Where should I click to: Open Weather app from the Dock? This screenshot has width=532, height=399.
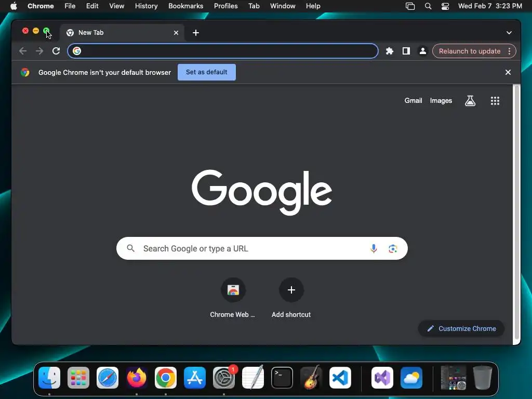click(x=411, y=378)
